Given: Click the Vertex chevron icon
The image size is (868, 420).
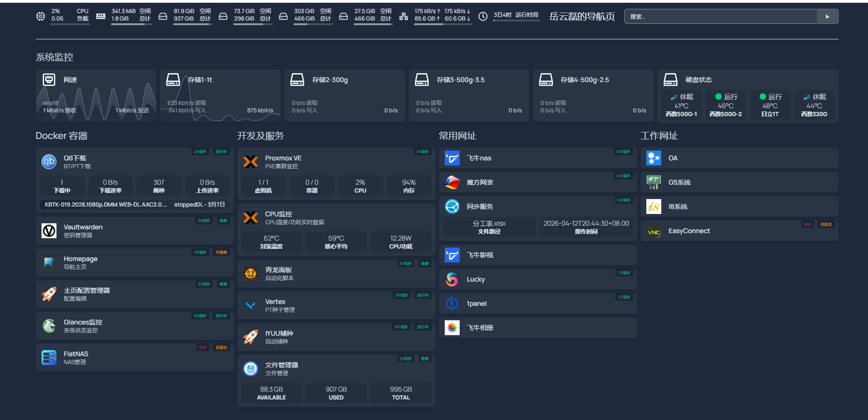Looking at the screenshot, I should click(x=251, y=305).
